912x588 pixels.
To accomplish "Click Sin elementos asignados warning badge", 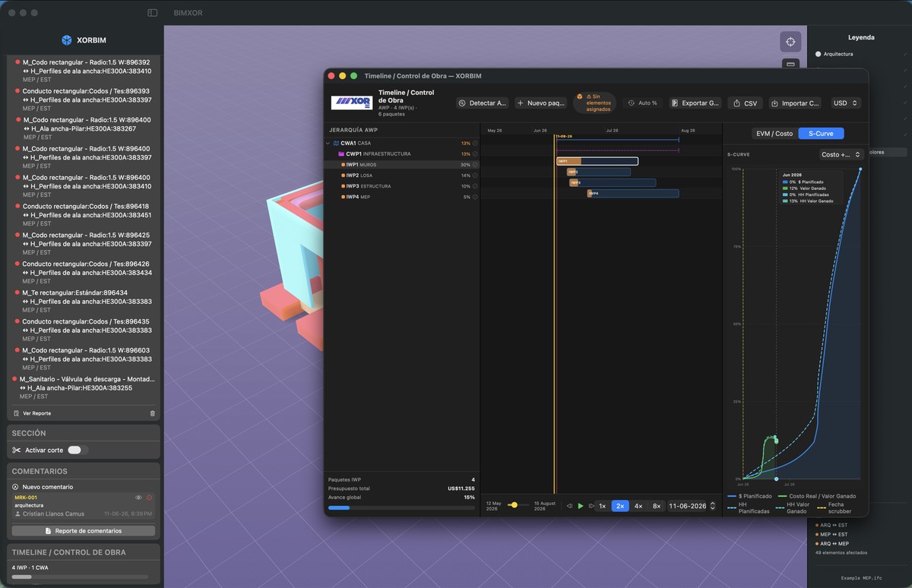I will click(594, 103).
